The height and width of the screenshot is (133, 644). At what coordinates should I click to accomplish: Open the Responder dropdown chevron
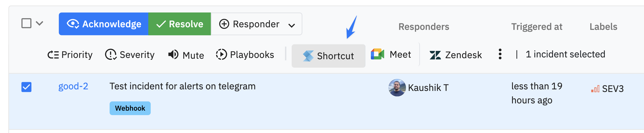click(x=292, y=25)
